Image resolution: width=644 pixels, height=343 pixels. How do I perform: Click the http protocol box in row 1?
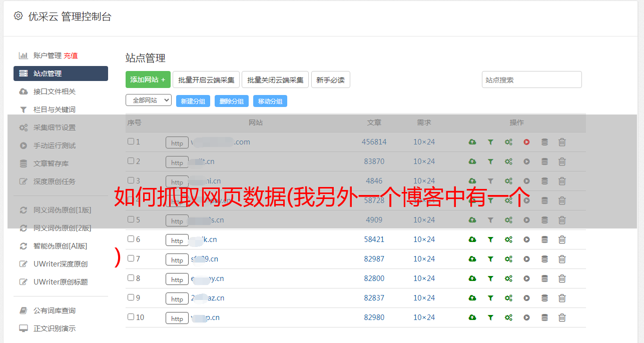177,143
